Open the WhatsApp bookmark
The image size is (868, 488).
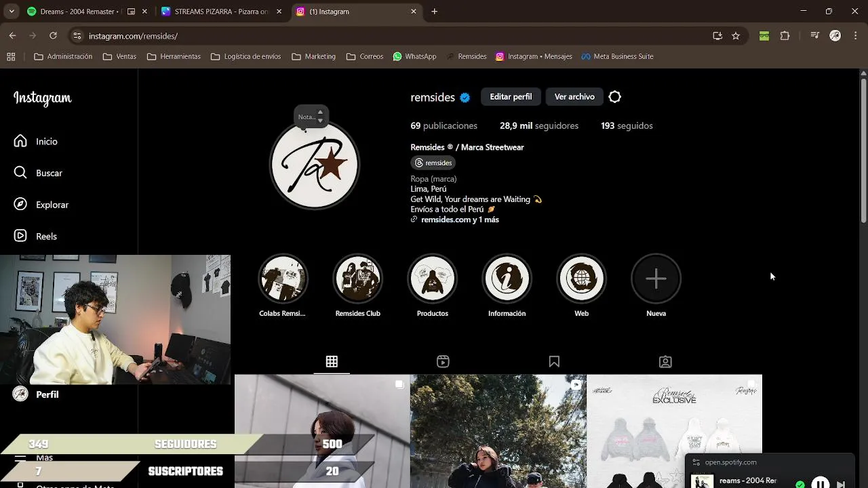pyautogui.click(x=414, y=56)
